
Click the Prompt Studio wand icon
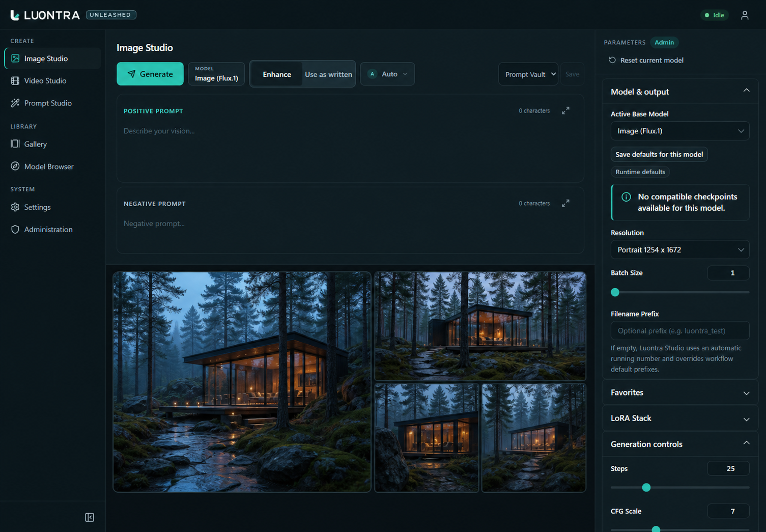pos(15,103)
